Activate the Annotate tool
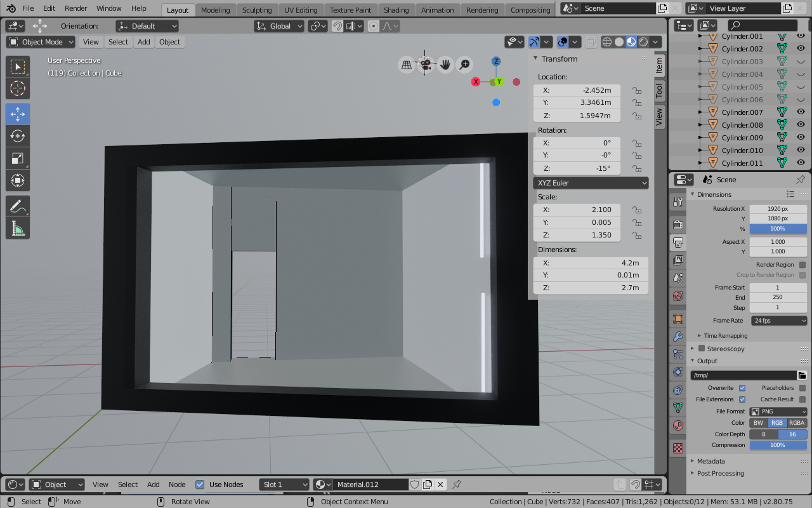 point(18,206)
